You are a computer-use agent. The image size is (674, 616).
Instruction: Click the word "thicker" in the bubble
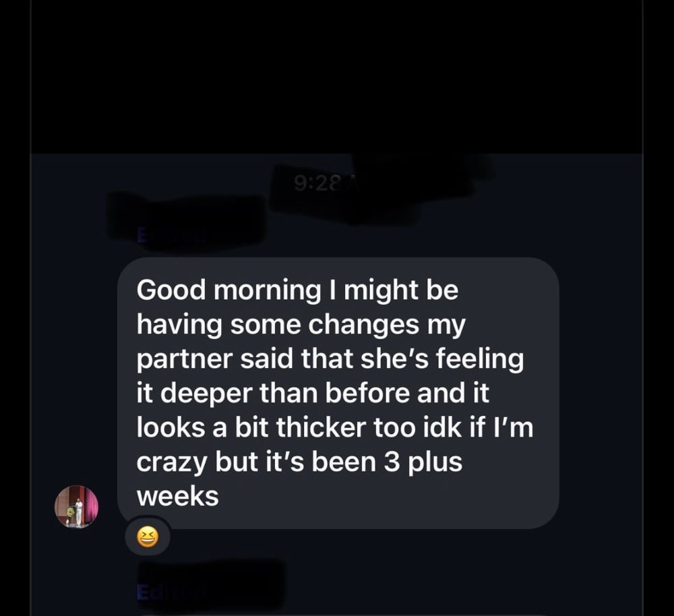[x=321, y=428]
